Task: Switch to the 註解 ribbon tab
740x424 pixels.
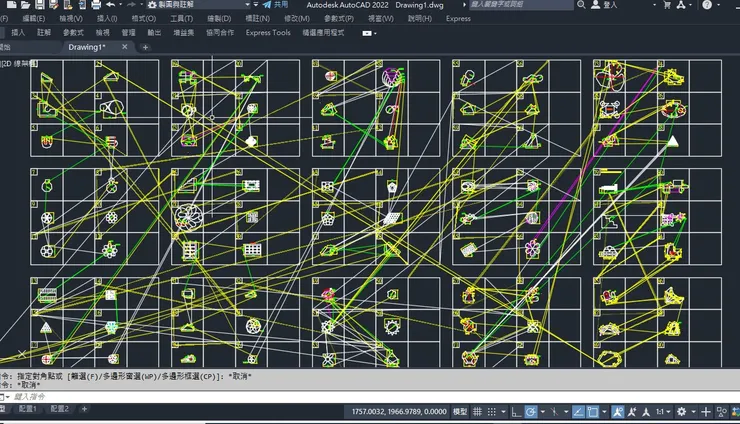Action: point(44,33)
